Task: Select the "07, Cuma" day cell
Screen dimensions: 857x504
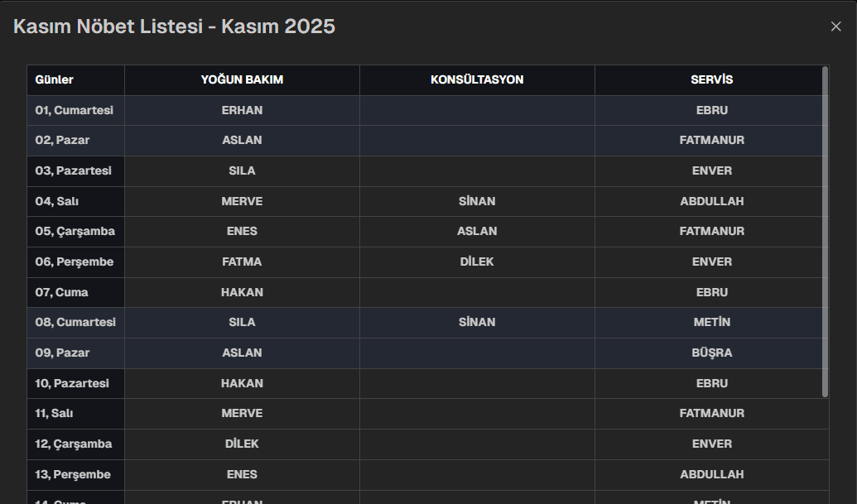Action: pos(61,292)
